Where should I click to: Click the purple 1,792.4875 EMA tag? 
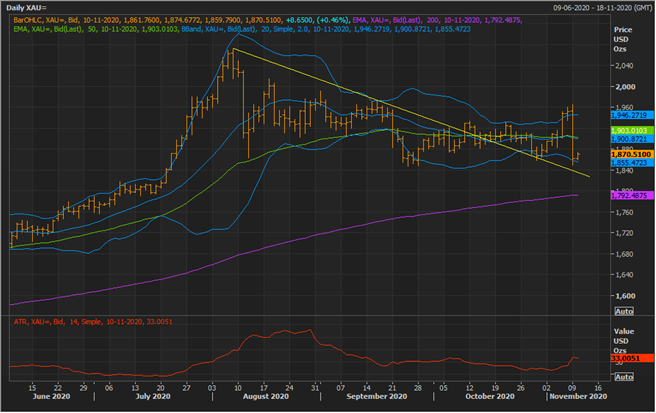[632, 195]
